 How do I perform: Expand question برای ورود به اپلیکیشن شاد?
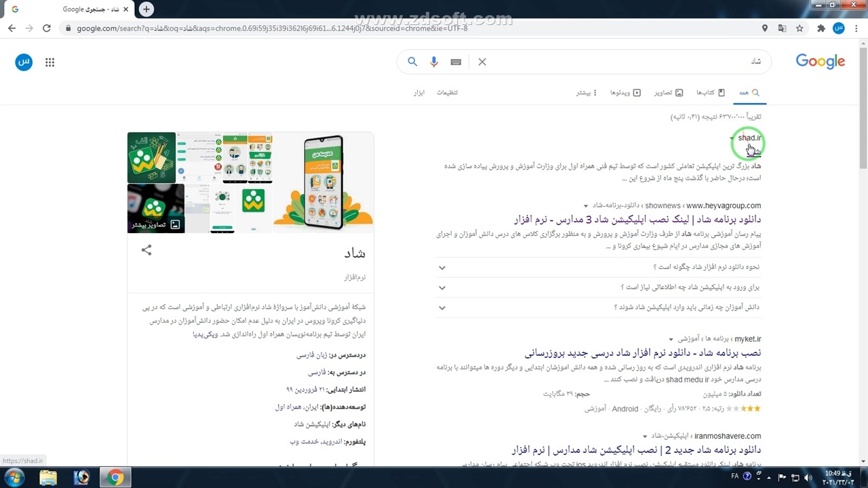[x=442, y=287]
